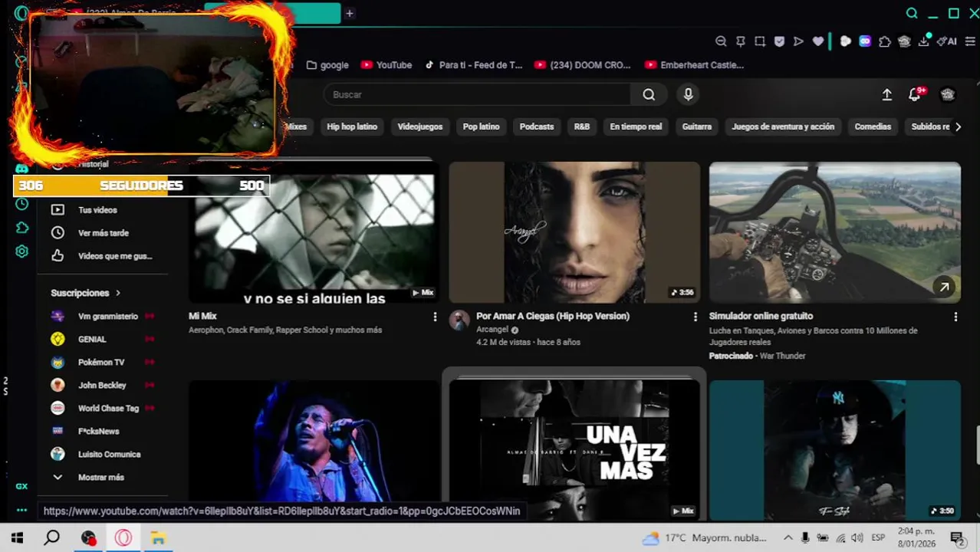Click the send to Flow arrow icon
Screen dimensions: 980x552
coord(798,41)
